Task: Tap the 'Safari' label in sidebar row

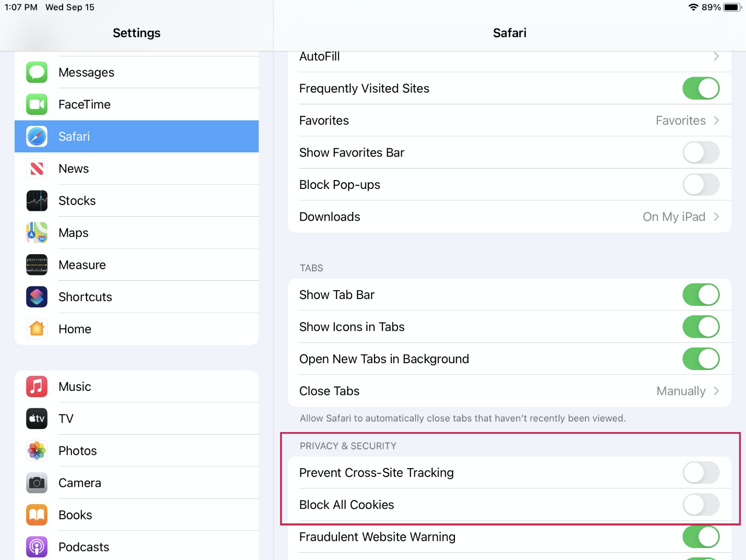Action: tap(74, 137)
